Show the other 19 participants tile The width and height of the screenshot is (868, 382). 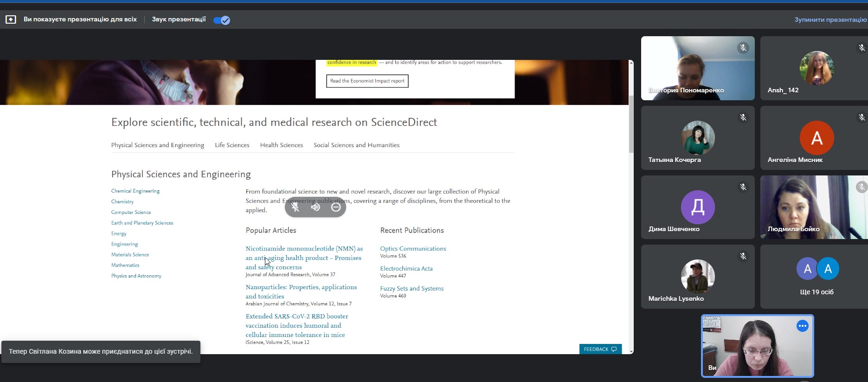coord(814,277)
